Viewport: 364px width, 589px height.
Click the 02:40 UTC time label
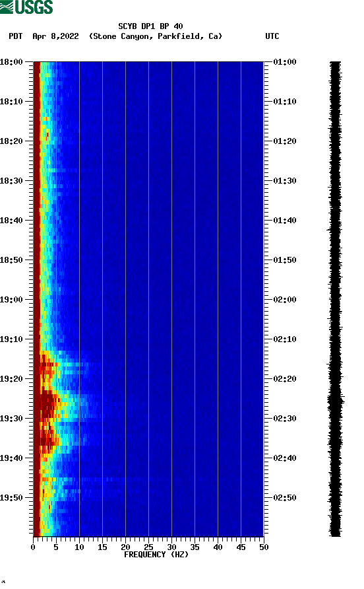pos(285,458)
